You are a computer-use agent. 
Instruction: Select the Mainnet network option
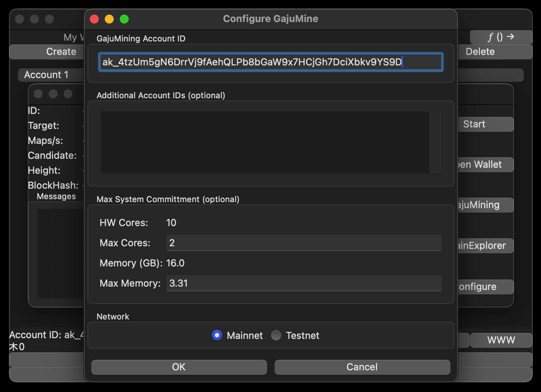[x=217, y=336]
